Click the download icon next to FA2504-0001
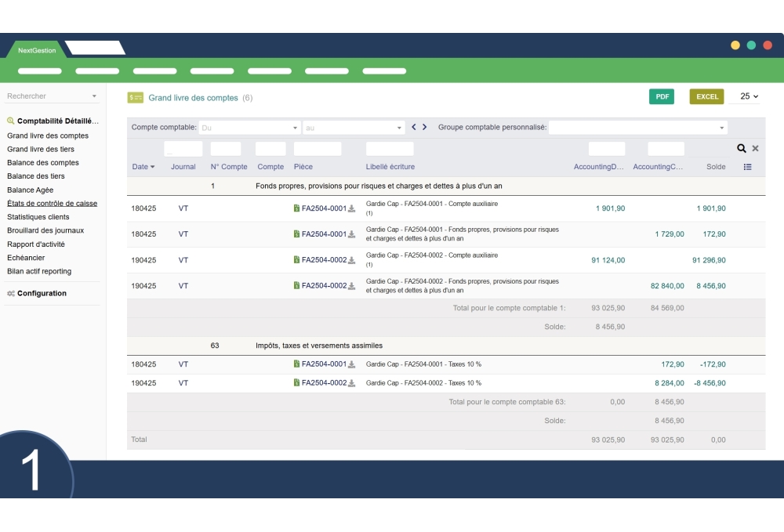This screenshot has width=784, height=532. pos(351,208)
